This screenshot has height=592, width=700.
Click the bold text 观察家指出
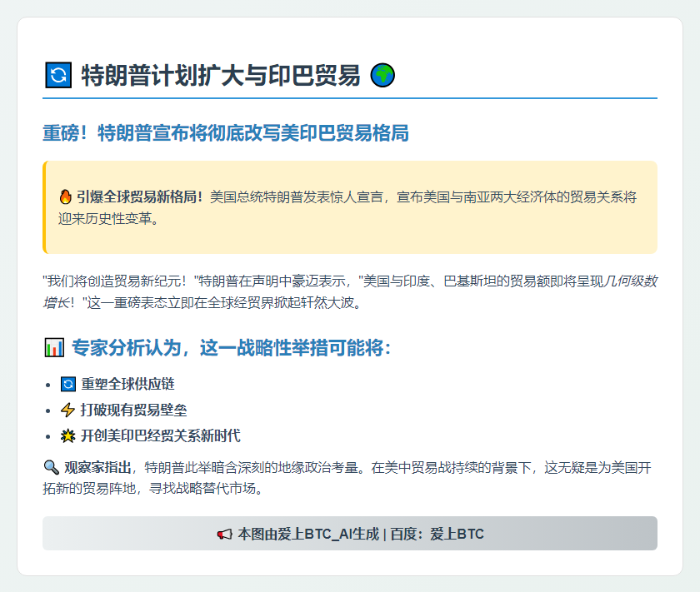coord(97,468)
